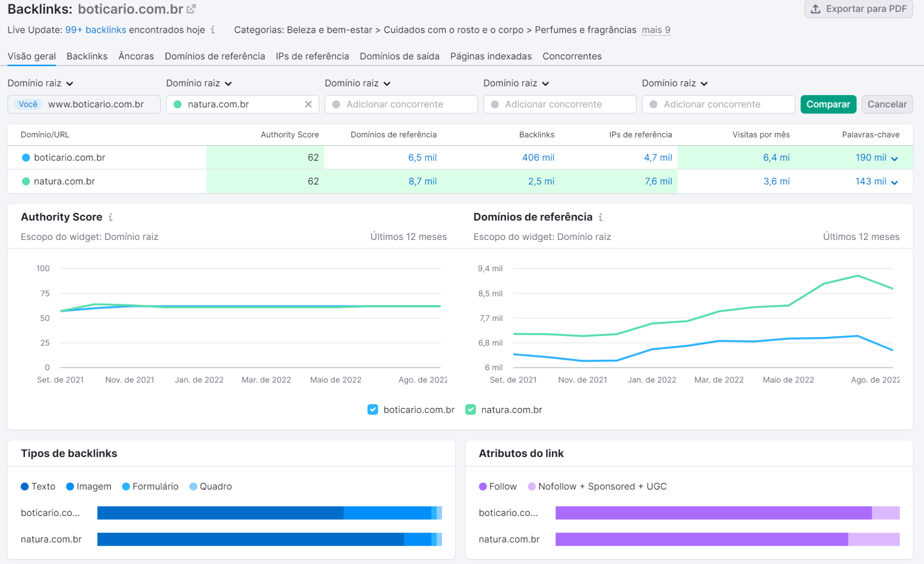Sort by Authority Score column header

[290, 135]
